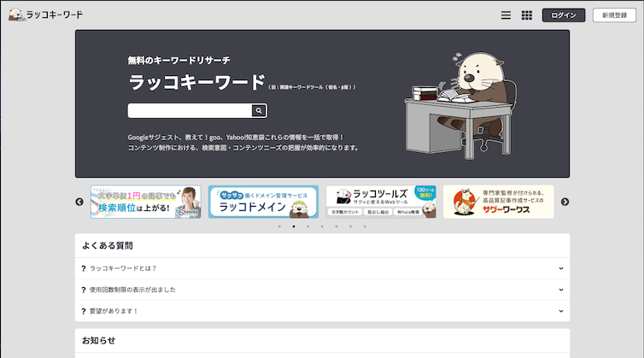Image resolution: width=644 pixels, height=358 pixels.
Task: Click the お知らせ heading
Action: (98, 340)
